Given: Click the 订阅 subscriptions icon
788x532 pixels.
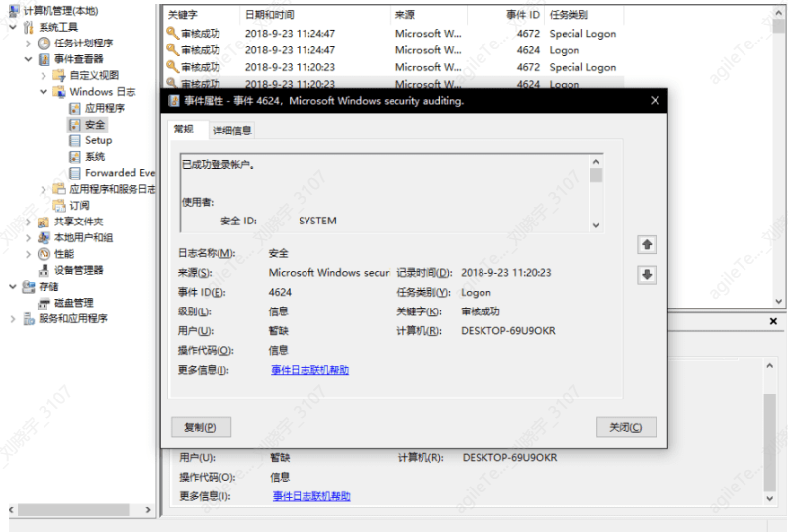Looking at the screenshot, I should coord(59,205).
